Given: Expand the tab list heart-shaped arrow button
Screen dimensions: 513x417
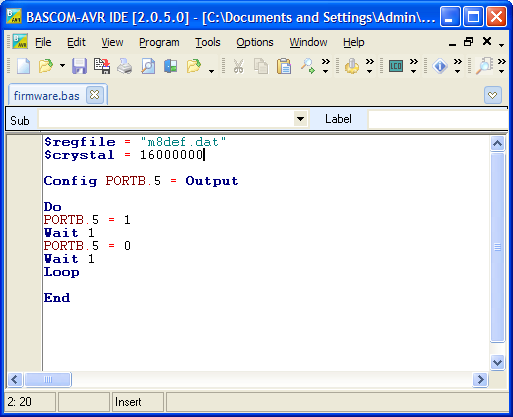Looking at the screenshot, I should pos(492,95).
